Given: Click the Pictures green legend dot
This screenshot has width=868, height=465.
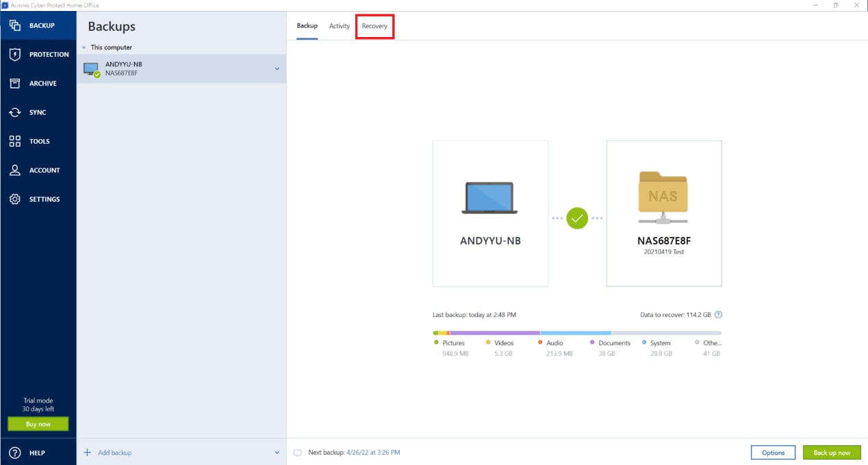Looking at the screenshot, I should coord(436,342).
